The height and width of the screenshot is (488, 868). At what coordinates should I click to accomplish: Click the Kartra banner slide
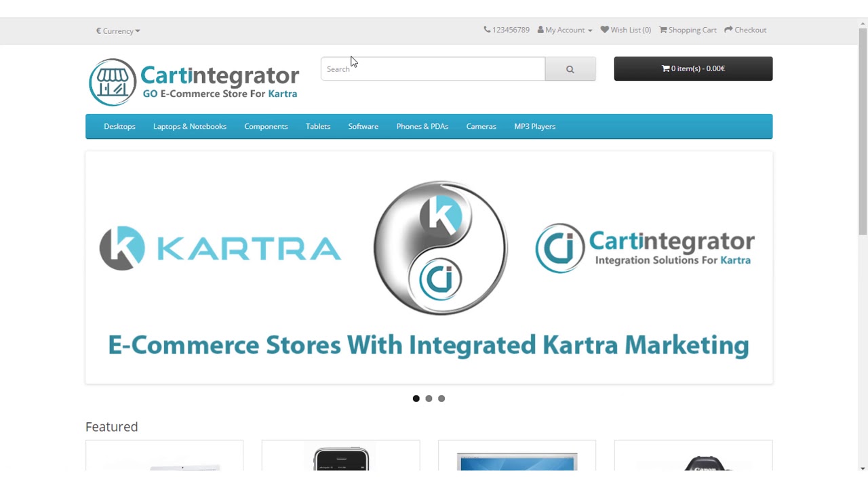tap(429, 268)
